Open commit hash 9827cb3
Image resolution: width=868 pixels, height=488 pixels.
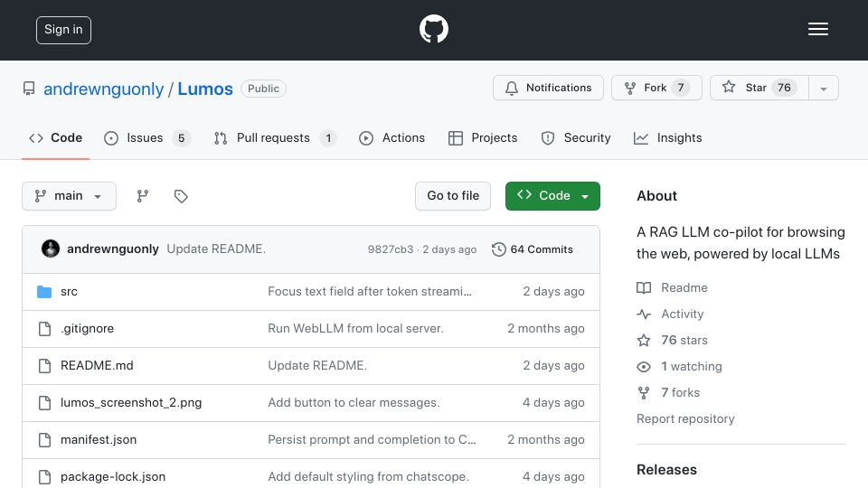pyautogui.click(x=391, y=249)
